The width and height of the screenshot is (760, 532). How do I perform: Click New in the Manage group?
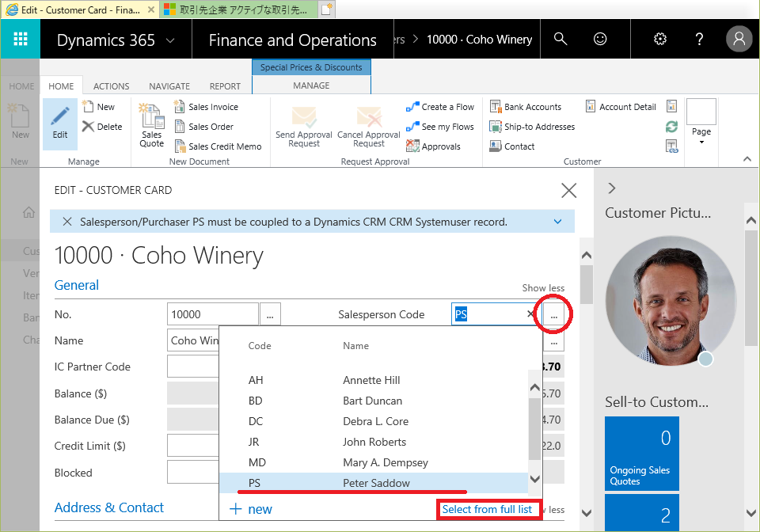coord(99,107)
